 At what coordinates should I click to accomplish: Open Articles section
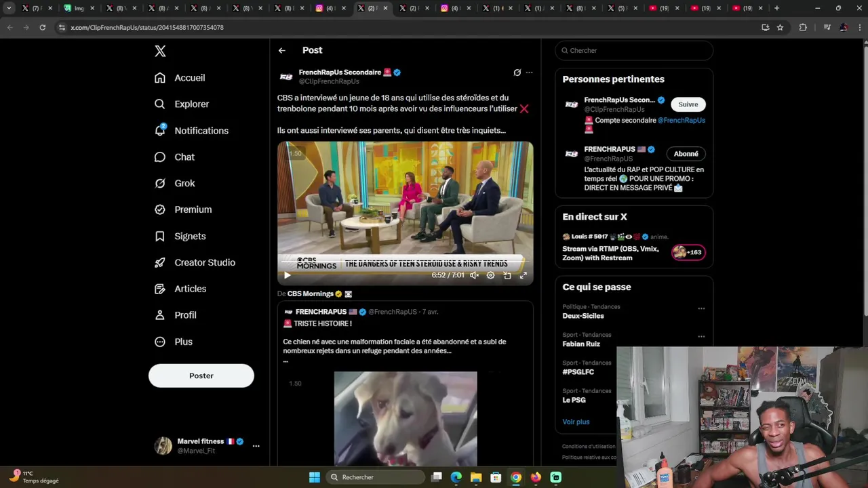(180, 289)
